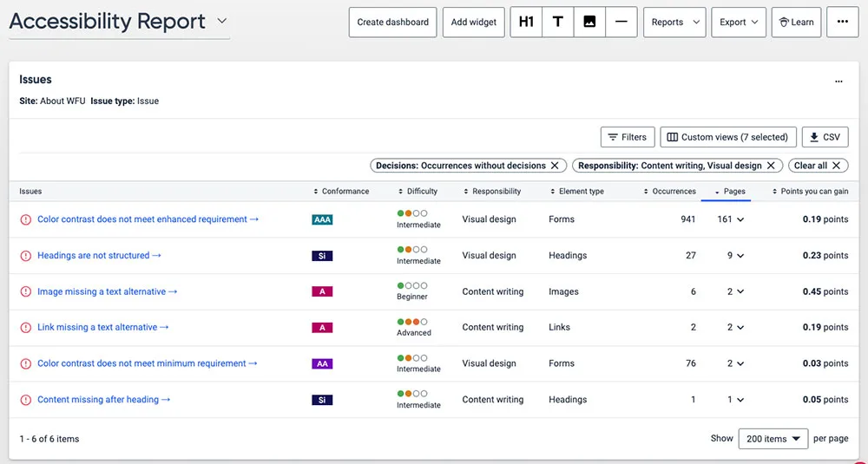Clear all active filters
Viewport: 868px width, 464px height.
click(x=818, y=166)
